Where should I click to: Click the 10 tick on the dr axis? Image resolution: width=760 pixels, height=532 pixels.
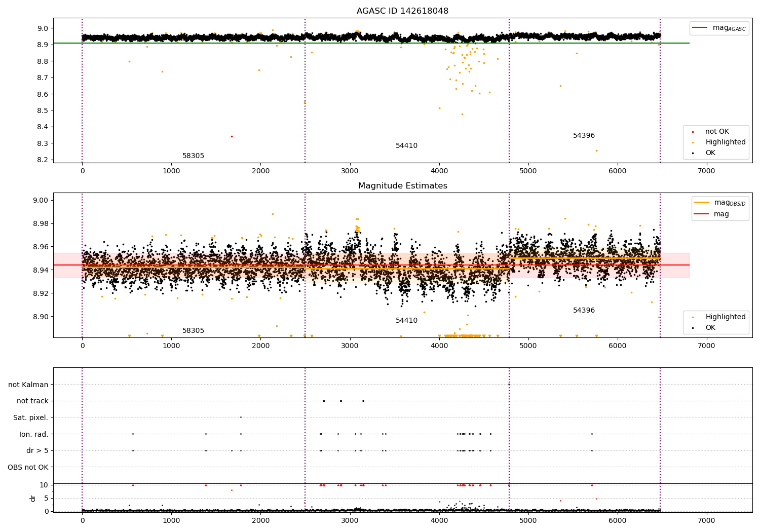(44, 485)
